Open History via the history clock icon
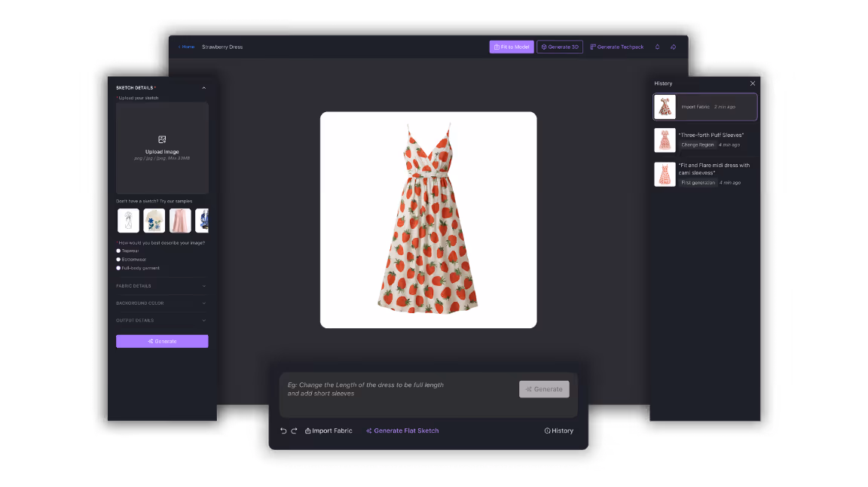The height and width of the screenshot is (487, 868). coord(546,430)
